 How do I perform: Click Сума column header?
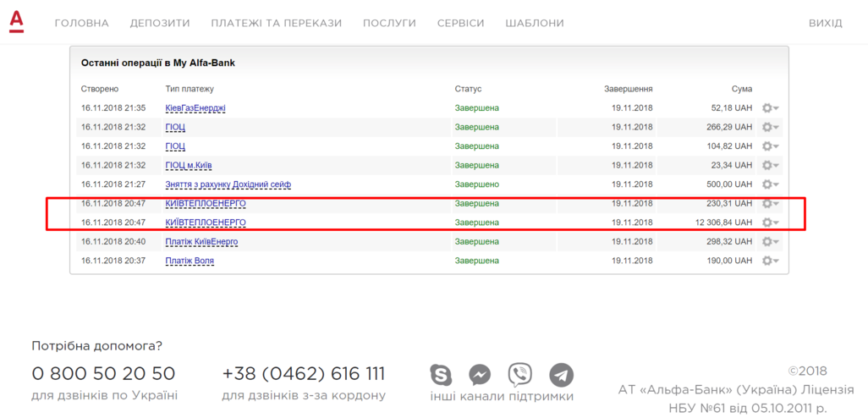click(x=742, y=89)
